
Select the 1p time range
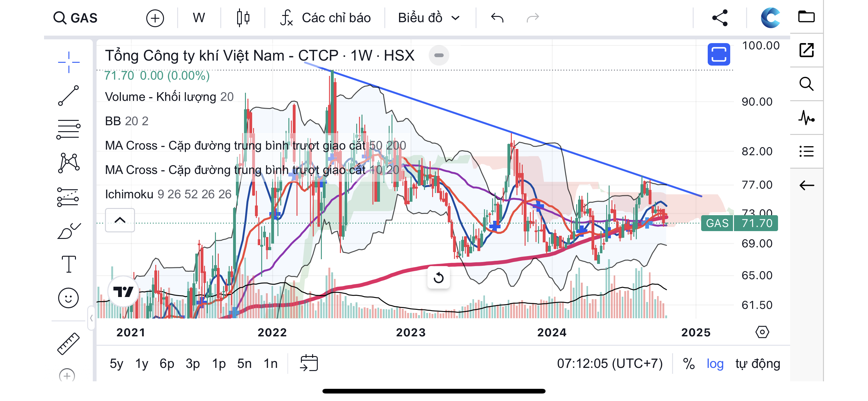(219, 364)
